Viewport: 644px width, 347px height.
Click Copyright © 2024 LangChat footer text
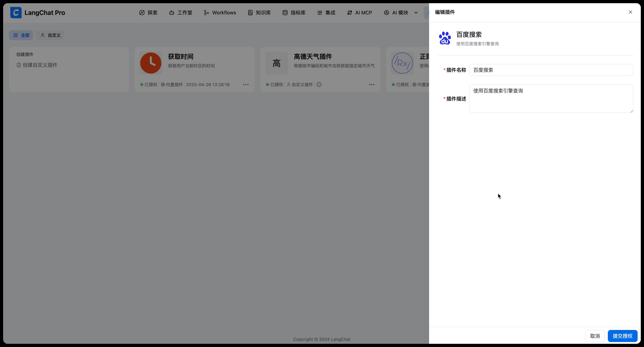[x=322, y=339]
